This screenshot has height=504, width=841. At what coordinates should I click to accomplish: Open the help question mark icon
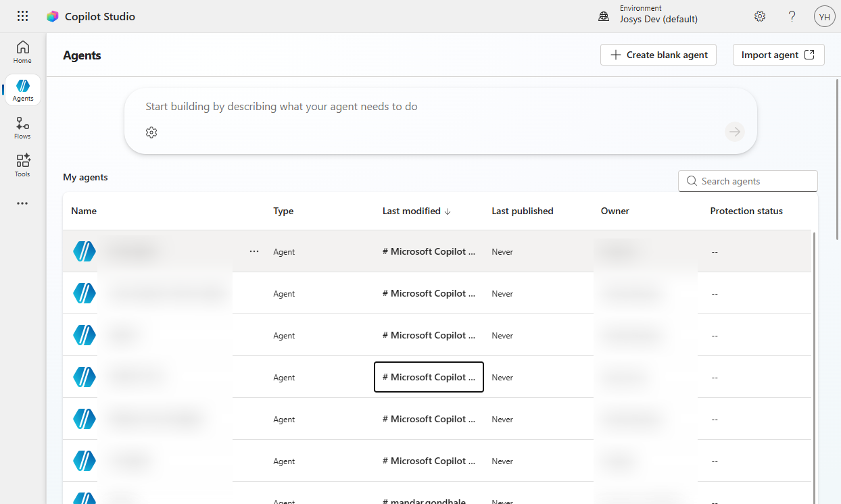point(792,16)
